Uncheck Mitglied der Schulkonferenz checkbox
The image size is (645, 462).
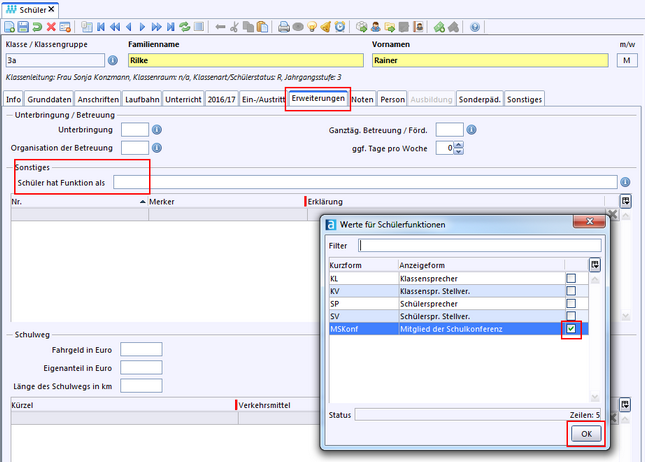pyautogui.click(x=571, y=328)
